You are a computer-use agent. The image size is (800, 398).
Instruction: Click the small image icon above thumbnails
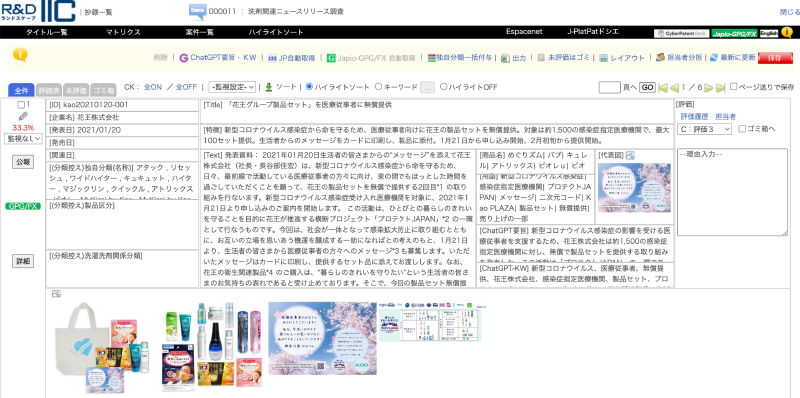[x=57, y=294]
